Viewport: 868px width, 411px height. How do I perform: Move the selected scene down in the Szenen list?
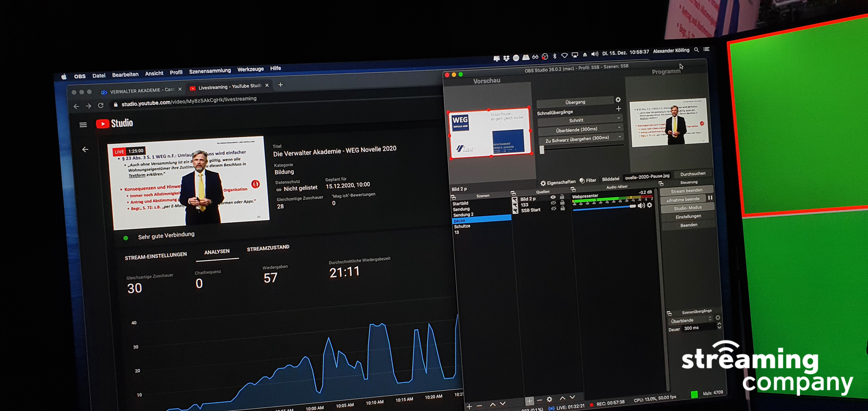[x=502, y=403]
